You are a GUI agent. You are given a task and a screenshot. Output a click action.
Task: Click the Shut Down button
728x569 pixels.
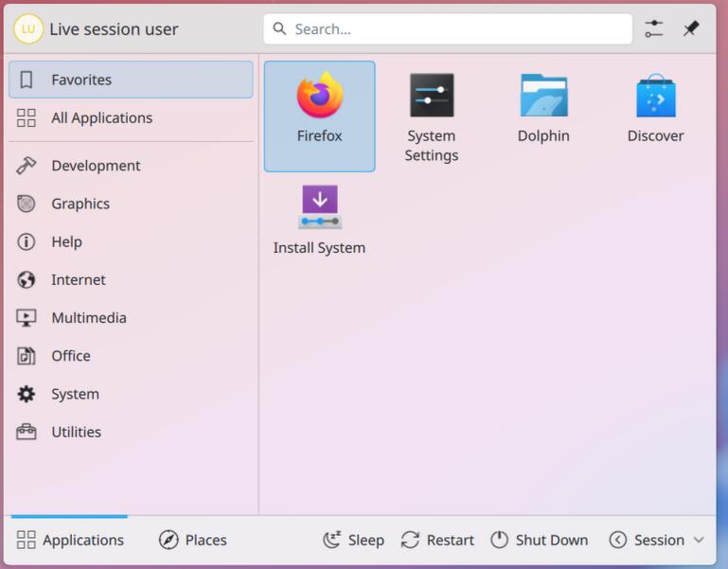[539, 540]
